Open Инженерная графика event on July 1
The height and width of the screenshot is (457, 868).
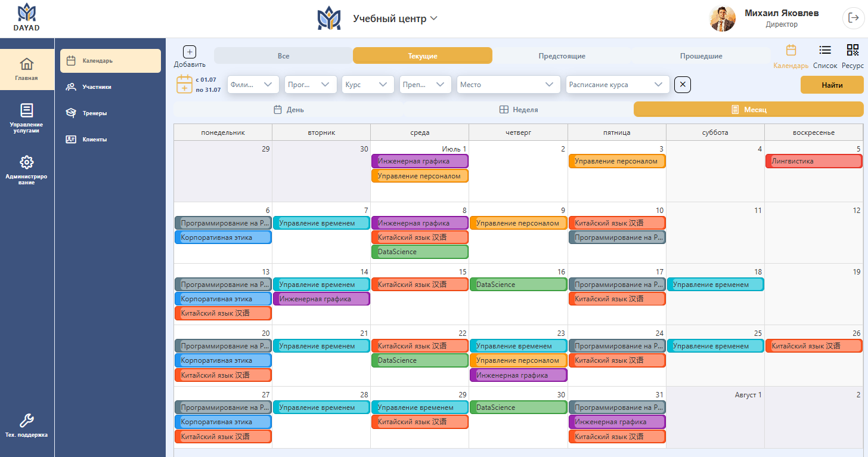[420, 161]
